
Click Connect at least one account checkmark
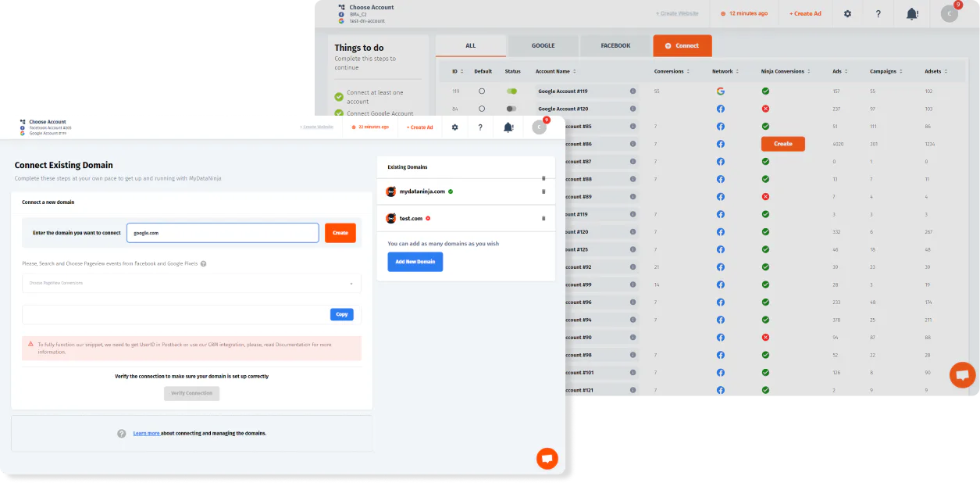[x=339, y=97]
